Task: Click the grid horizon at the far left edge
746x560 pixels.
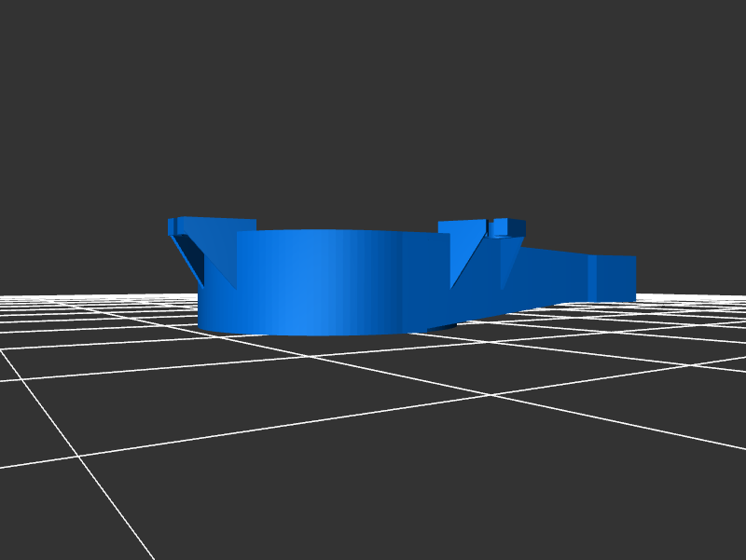Action: click(9, 296)
